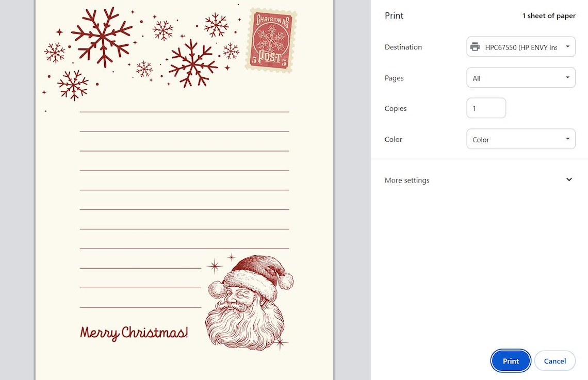Open the Pages dropdown showing All
The width and height of the screenshot is (588, 380).
coord(520,77)
